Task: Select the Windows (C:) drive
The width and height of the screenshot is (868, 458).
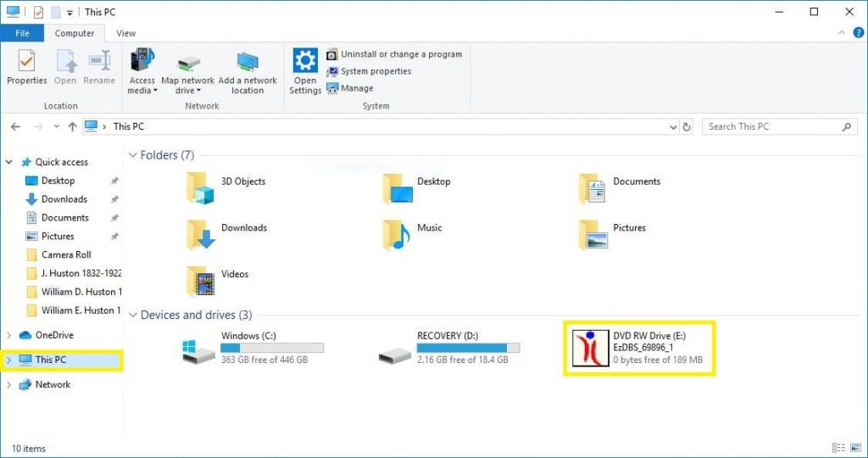Action: pyautogui.click(x=253, y=349)
